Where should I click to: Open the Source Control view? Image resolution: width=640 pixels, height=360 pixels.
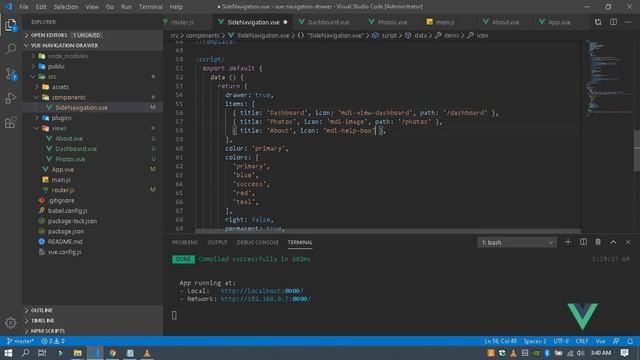pos(11,74)
